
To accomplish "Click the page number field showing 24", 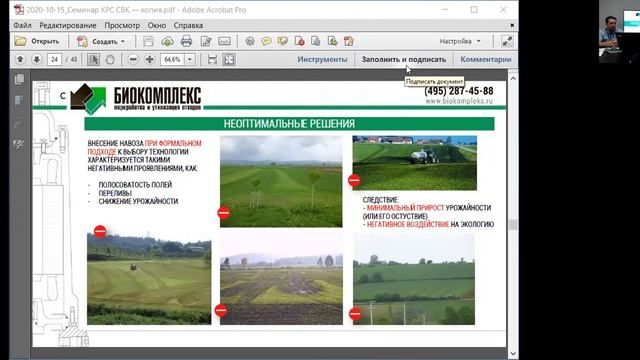I will click(54, 60).
